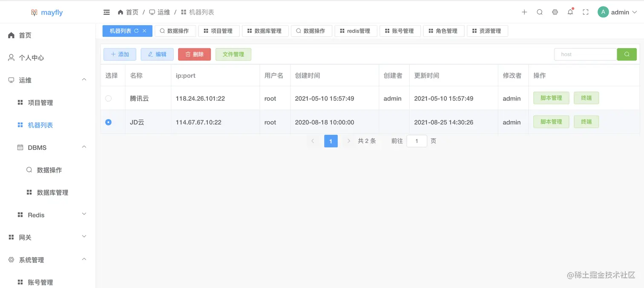Collapse the 运维 sidebar section chevron
Image resolution: width=644 pixels, height=288 pixels.
pos(84,80)
